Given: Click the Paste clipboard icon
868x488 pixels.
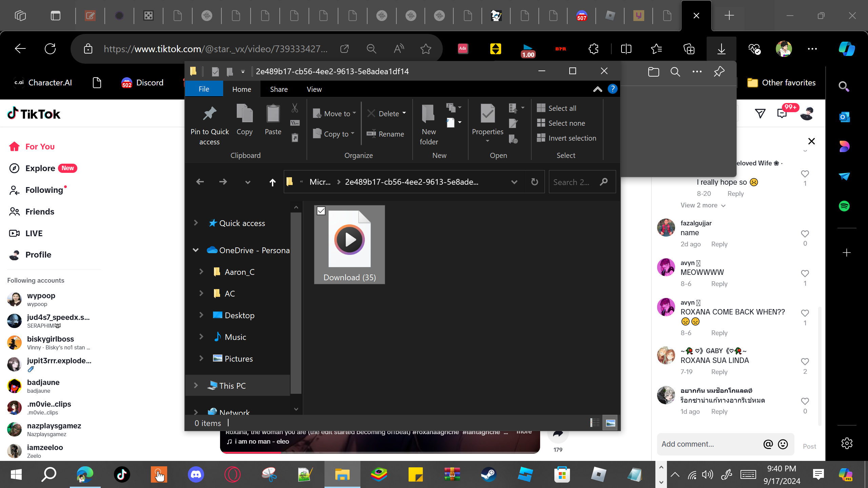Looking at the screenshot, I should point(273,114).
